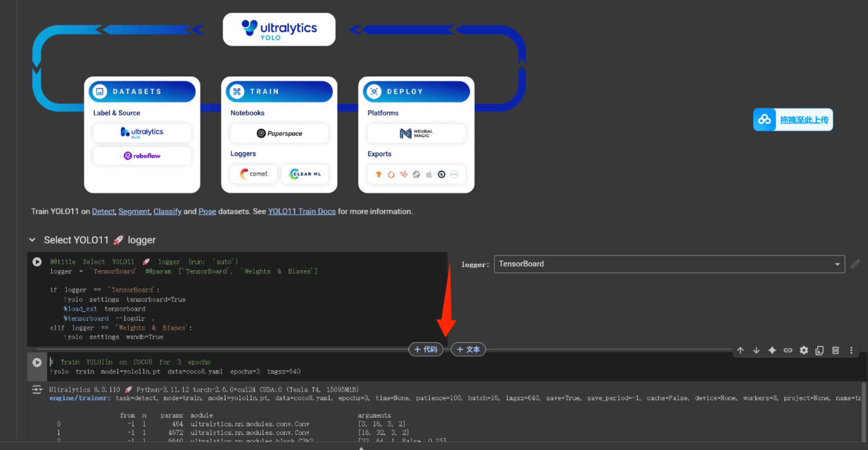
Task: Click the logger = 'TensorBoard' code line
Action: click(x=184, y=271)
